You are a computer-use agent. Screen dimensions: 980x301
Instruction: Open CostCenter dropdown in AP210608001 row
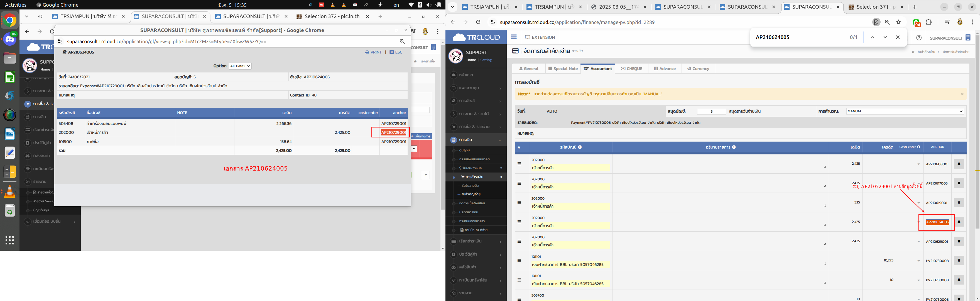coord(918,164)
